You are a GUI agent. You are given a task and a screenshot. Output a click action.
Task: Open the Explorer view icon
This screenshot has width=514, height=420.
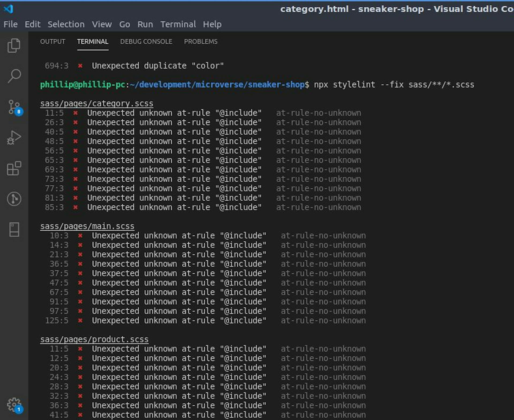(14, 45)
